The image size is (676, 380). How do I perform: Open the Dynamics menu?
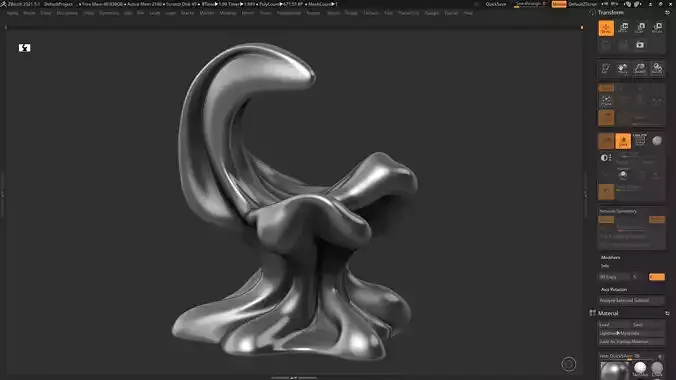point(109,13)
